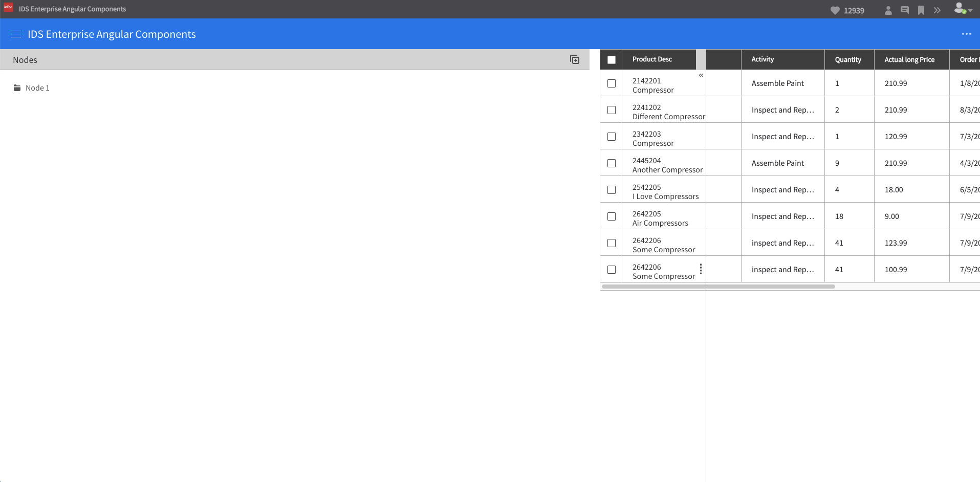Open vertical dots menu on last row
Viewport: 980px width, 482px height.
point(701,269)
